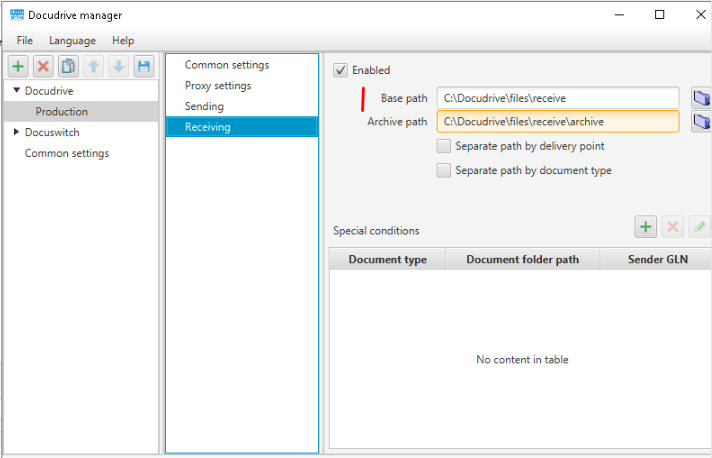
Task: Click the Base path input field
Action: click(558, 98)
